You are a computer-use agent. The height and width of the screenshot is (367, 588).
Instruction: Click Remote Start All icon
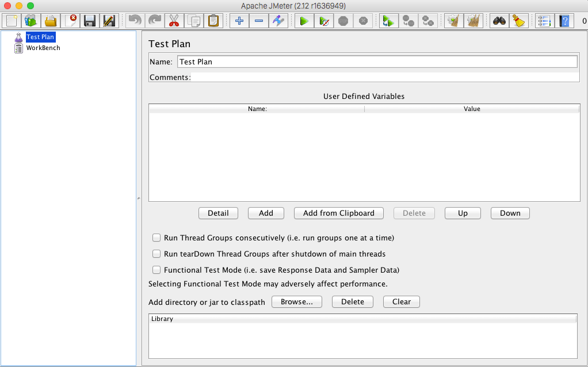[389, 21]
